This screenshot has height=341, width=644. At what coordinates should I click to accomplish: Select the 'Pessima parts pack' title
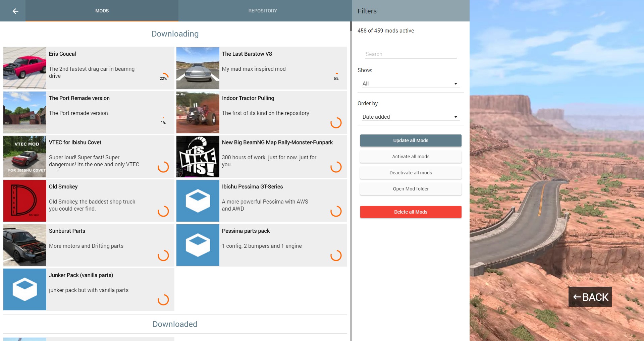[x=246, y=231]
